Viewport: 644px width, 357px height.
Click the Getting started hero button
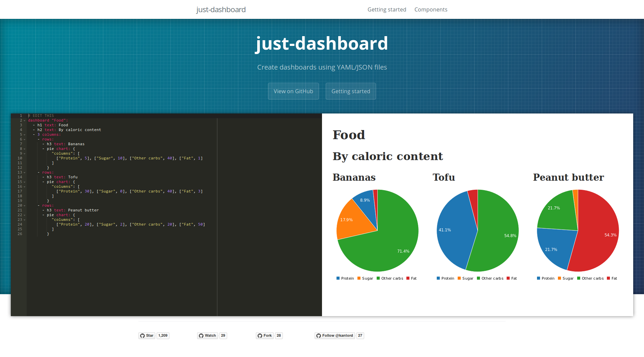click(x=351, y=91)
